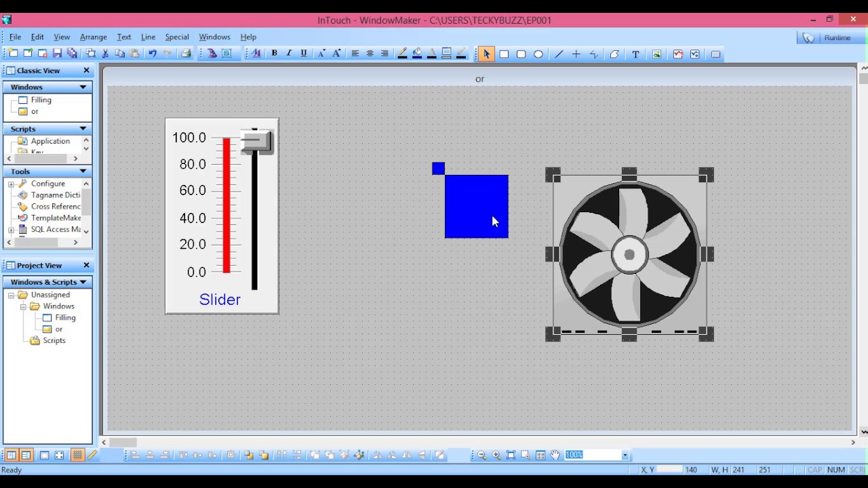This screenshot has height=488, width=868.
Task: Select the Bitmap image tool
Action: pos(656,54)
